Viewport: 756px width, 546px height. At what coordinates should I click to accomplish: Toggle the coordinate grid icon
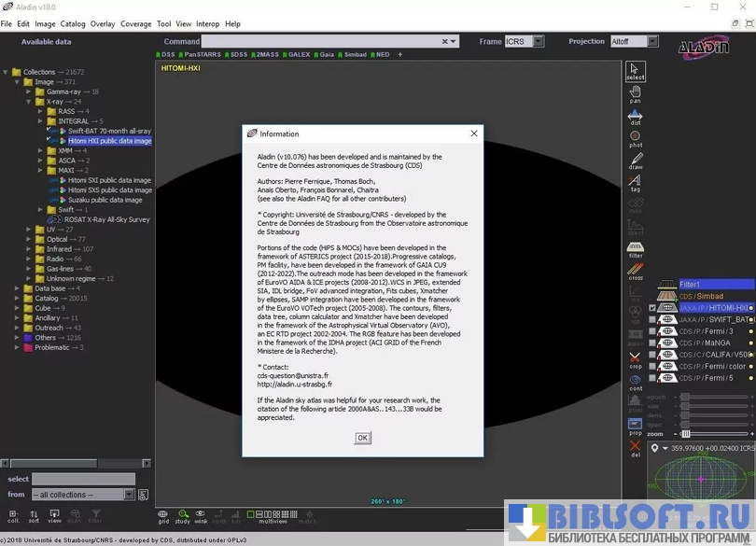tap(163, 515)
